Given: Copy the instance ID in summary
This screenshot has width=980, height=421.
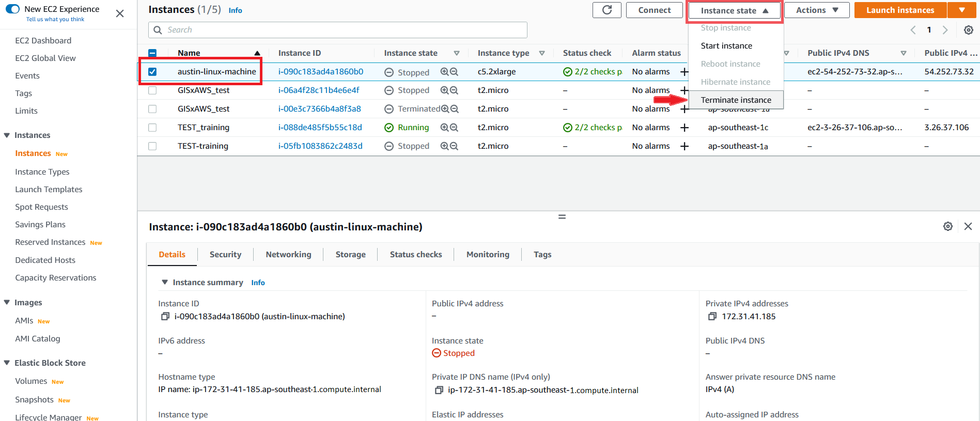Looking at the screenshot, I should pyautogui.click(x=165, y=316).
